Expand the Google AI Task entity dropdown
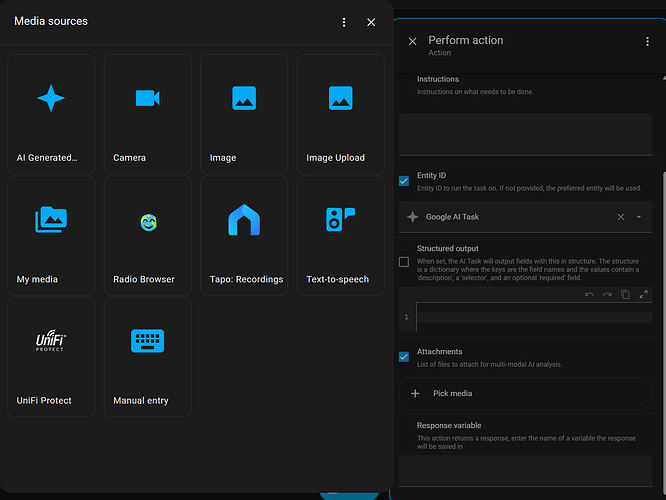 tap(639, 217)
